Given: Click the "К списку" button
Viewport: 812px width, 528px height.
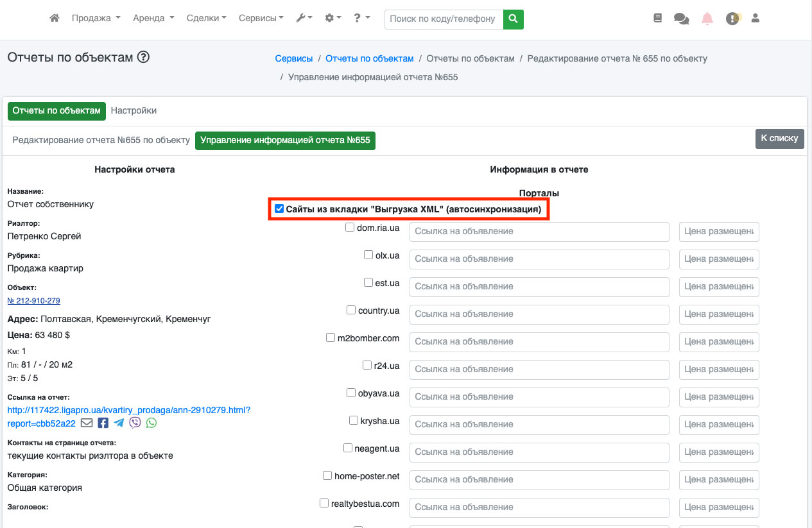Looking at the screenshot, I should click(779, 138).
